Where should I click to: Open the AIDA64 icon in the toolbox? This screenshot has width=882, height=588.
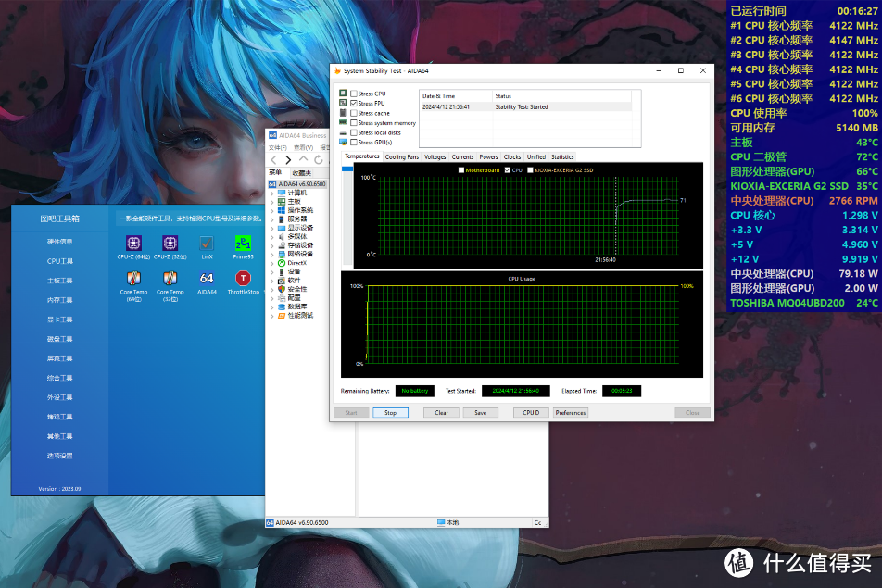(x=207, y=278)
